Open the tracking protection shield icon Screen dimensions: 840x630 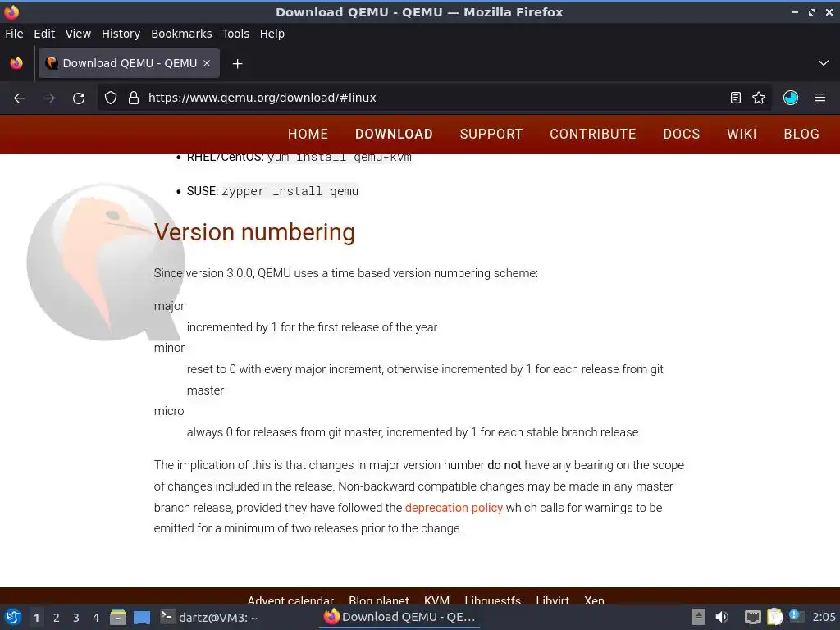[111, 98]
